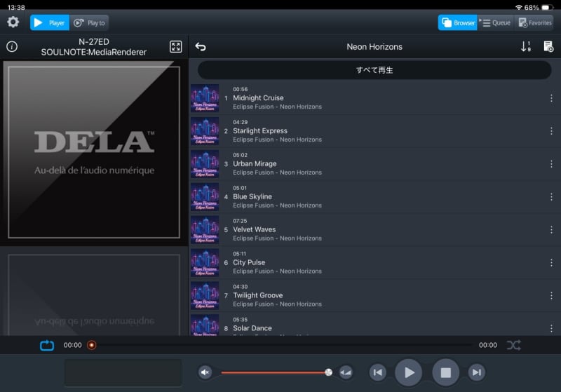Open more options for Urban Mirage
Screen dimensions: 561x392
tap(551, 164)
